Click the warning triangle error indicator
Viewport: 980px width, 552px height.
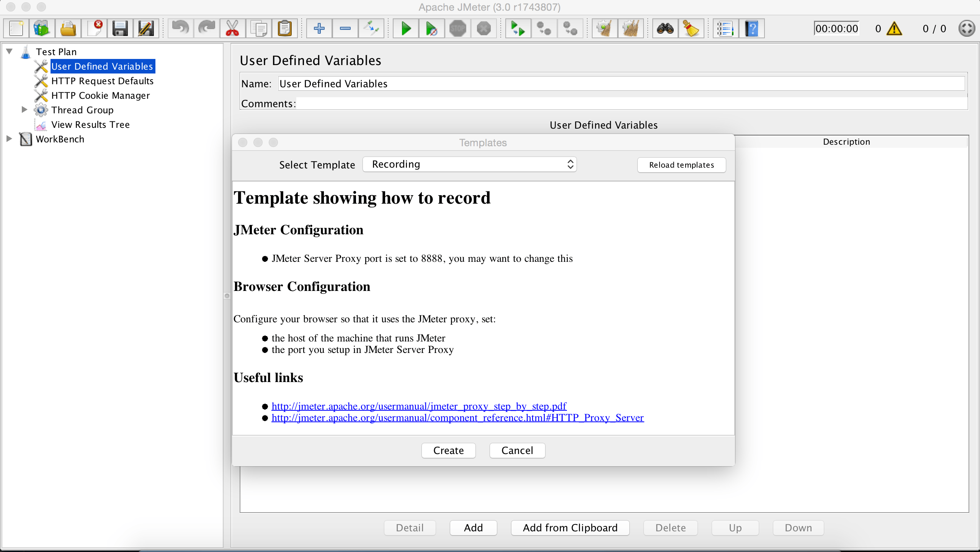(894, 29)
